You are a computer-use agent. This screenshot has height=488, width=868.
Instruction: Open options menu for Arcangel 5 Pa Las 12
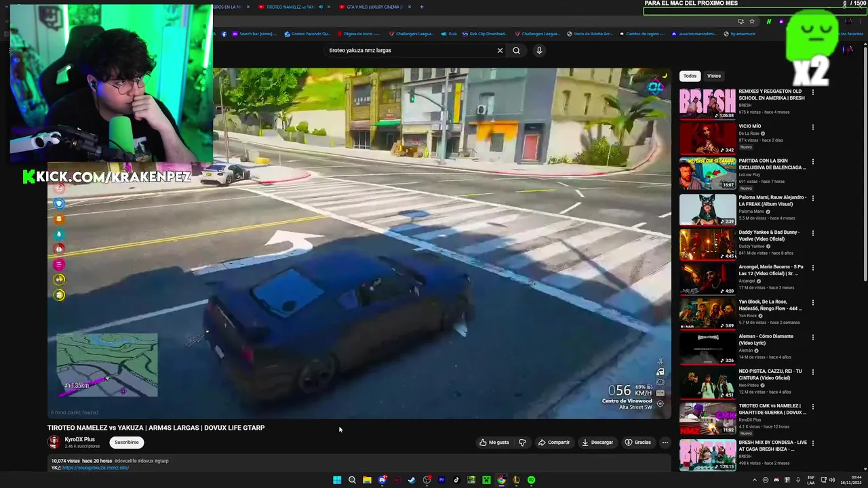click(x=812, y=268)
